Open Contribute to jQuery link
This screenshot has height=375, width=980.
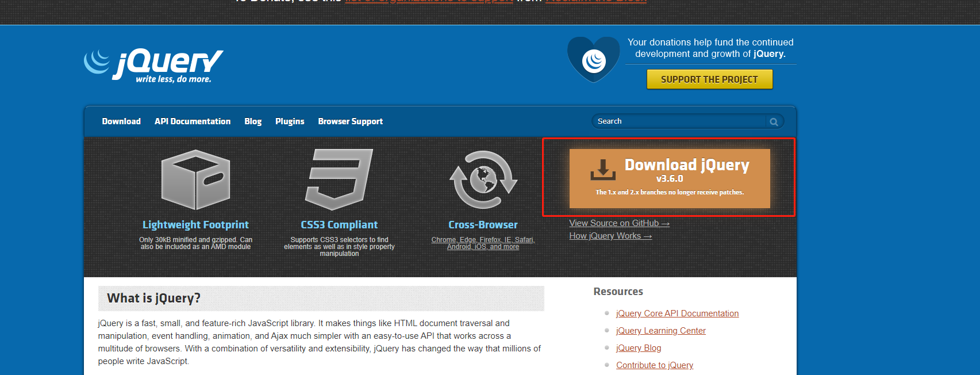click(x=655, y=365)
